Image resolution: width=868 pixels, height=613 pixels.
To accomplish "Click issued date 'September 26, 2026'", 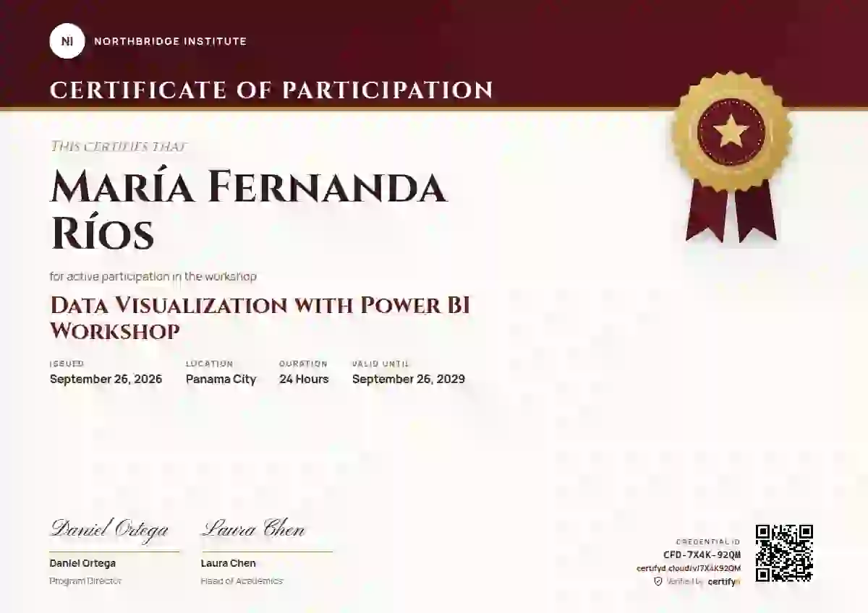I will pos(106,379).
